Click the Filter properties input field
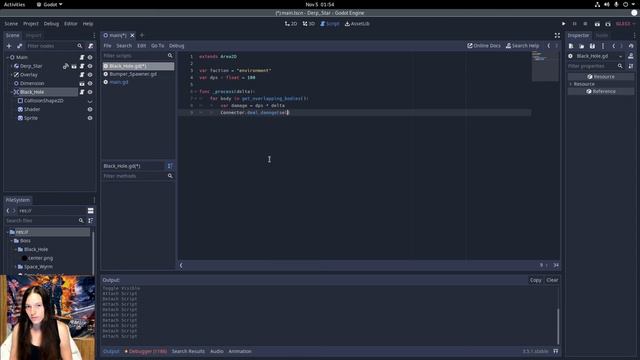 click(x=596, y=66)
